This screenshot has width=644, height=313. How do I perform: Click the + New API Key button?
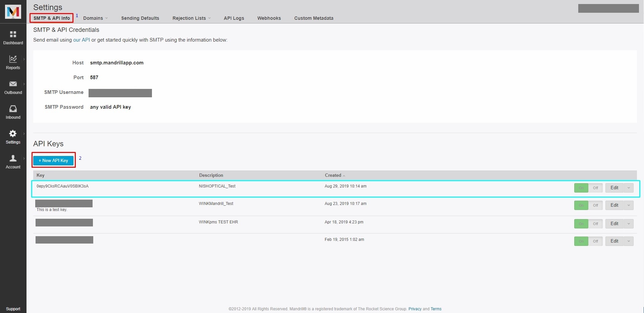pyautogui.click(x=53, y=160)
